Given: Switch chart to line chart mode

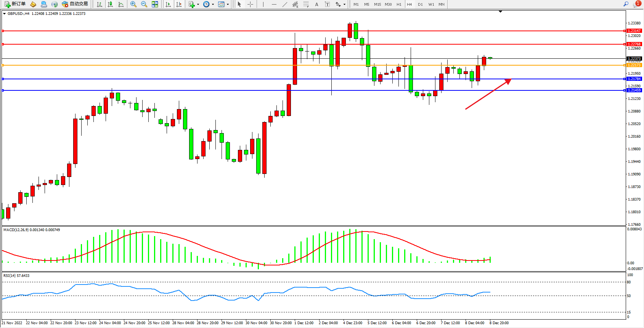Looking at the screenshot, I should pyautogui.click(x=121, y=4).
